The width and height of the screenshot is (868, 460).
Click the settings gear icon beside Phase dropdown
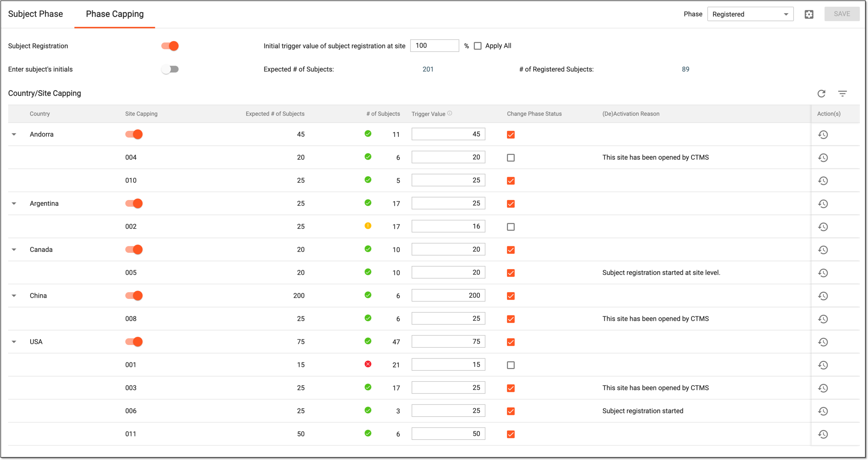point(809,14)
